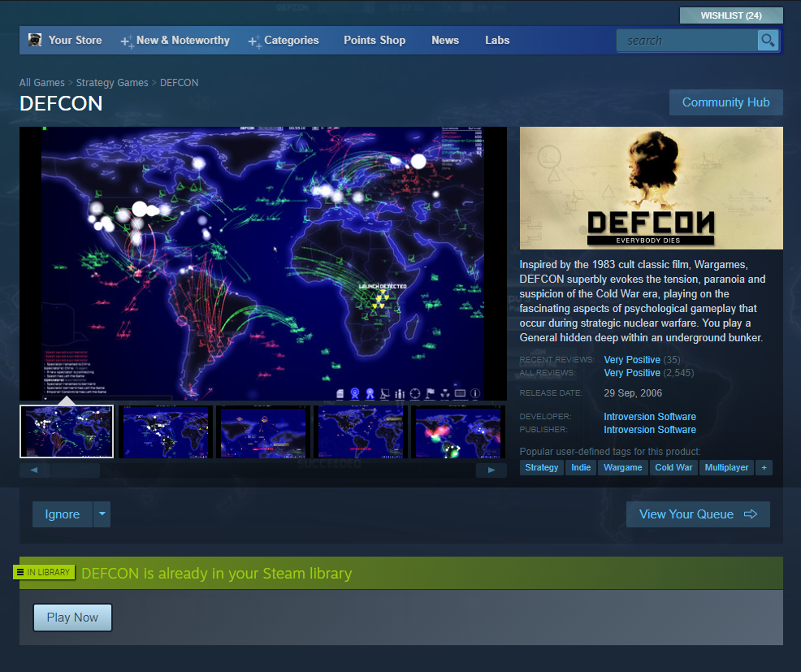Open Your Store avatar icon
This screenshot has width=801, height=672.
pos(35,40)
